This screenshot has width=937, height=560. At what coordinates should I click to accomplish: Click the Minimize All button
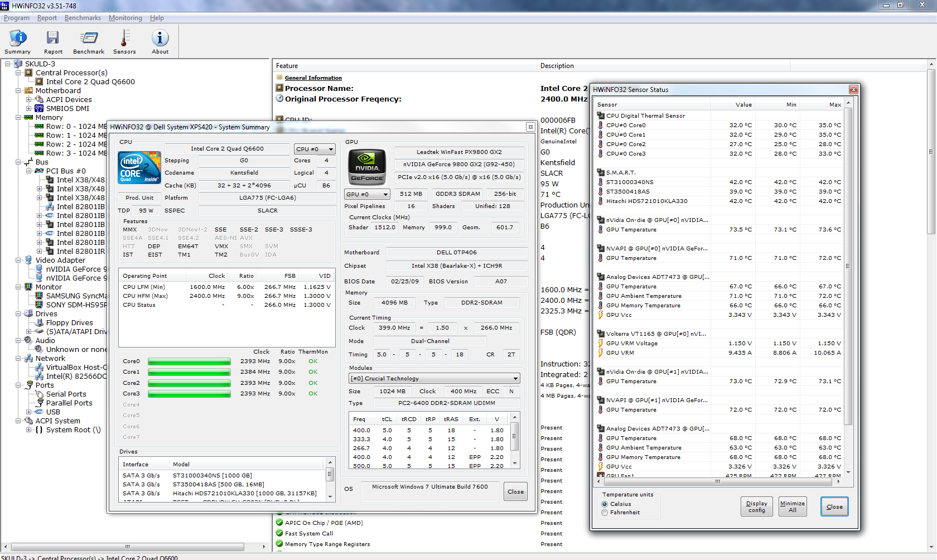coord(792,506)
